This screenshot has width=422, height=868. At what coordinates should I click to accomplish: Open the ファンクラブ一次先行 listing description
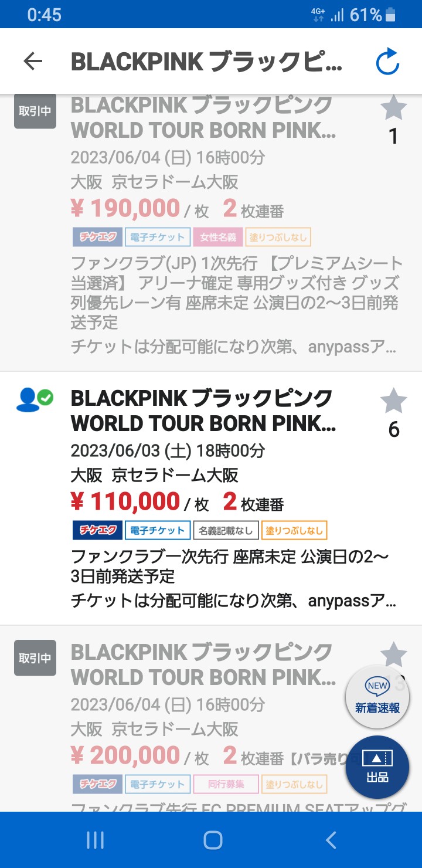[230, 566]
